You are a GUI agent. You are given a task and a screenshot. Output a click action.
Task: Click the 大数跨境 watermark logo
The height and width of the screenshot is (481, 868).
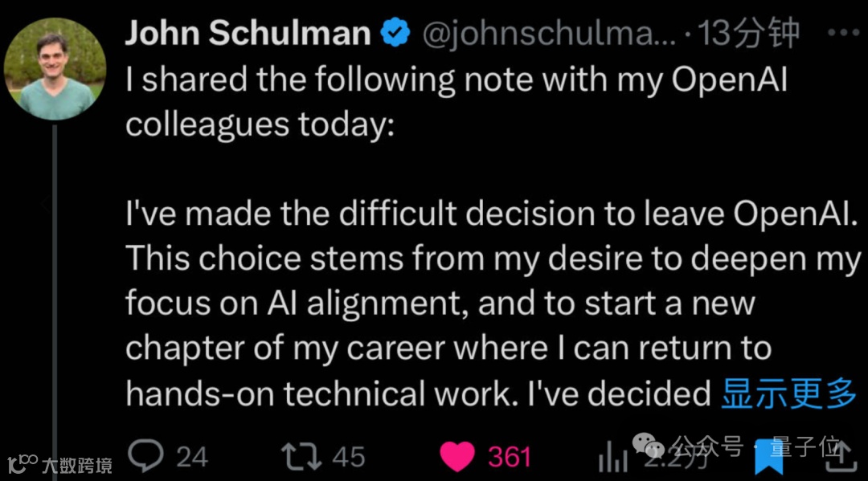(59, 463)
